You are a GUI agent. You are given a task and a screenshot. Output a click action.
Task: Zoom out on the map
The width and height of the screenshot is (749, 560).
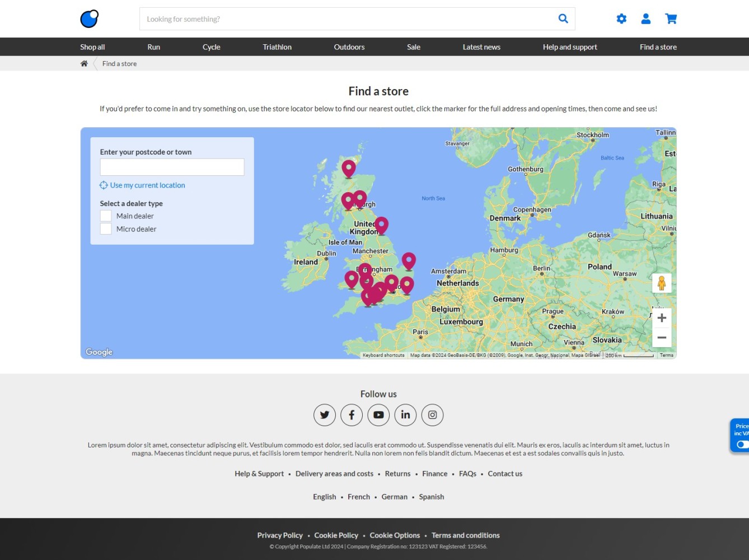click(x=662, y=338)
